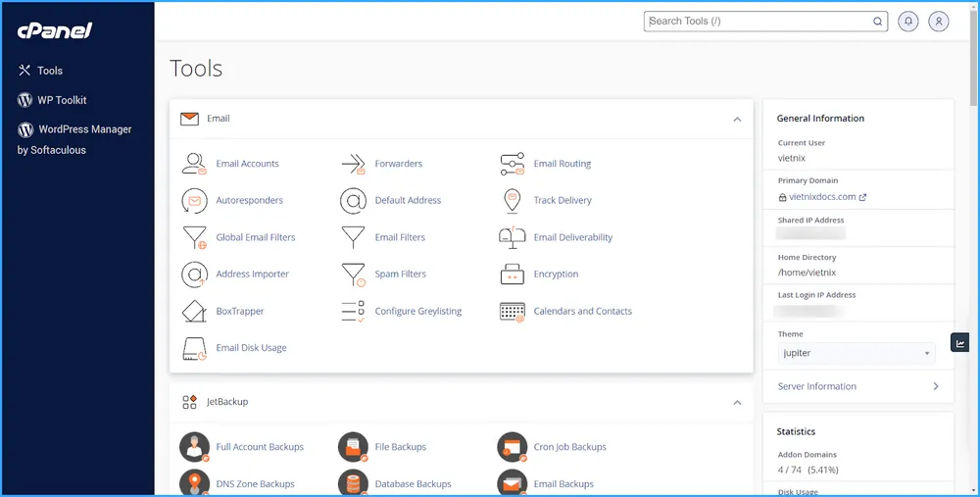The width and height of the screenshot is (980, 497).
Task: Click the Spam Filters funnel icon
Action: point(353,274)
